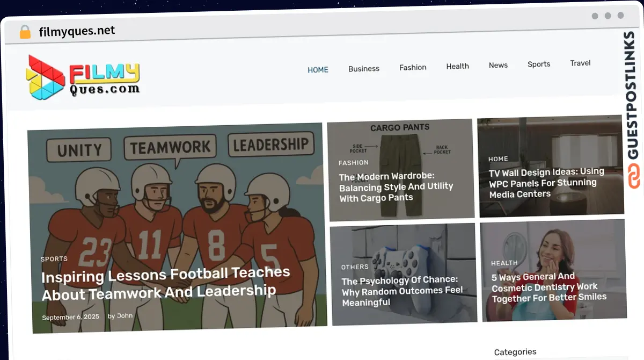Click the September 6, 2025 post date

click(x=70, y=317)
